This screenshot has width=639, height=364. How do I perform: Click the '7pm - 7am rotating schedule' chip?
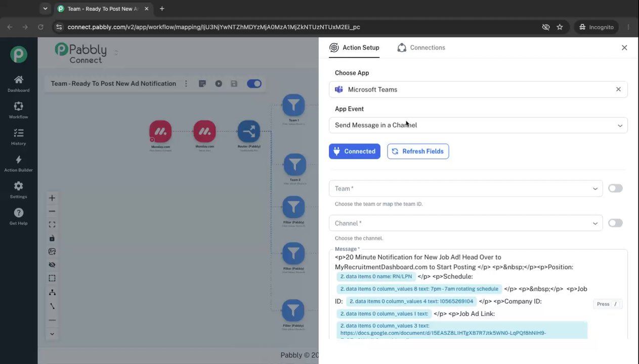point(419,289)
